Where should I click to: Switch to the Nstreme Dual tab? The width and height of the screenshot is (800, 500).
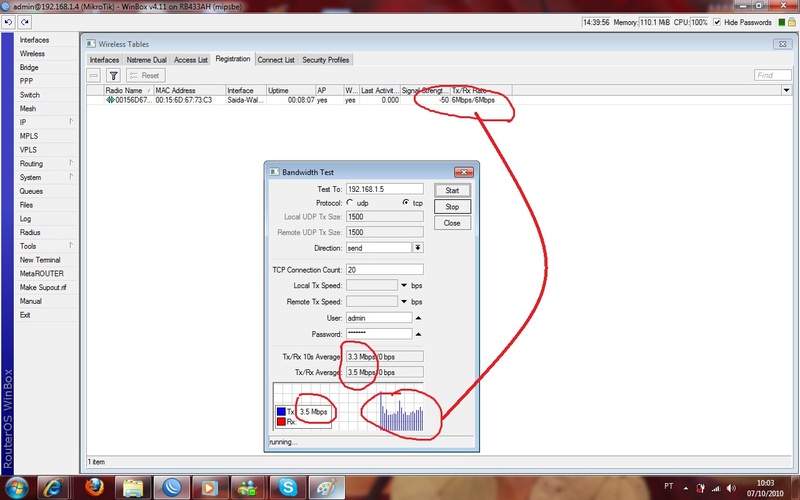(146, 60)
